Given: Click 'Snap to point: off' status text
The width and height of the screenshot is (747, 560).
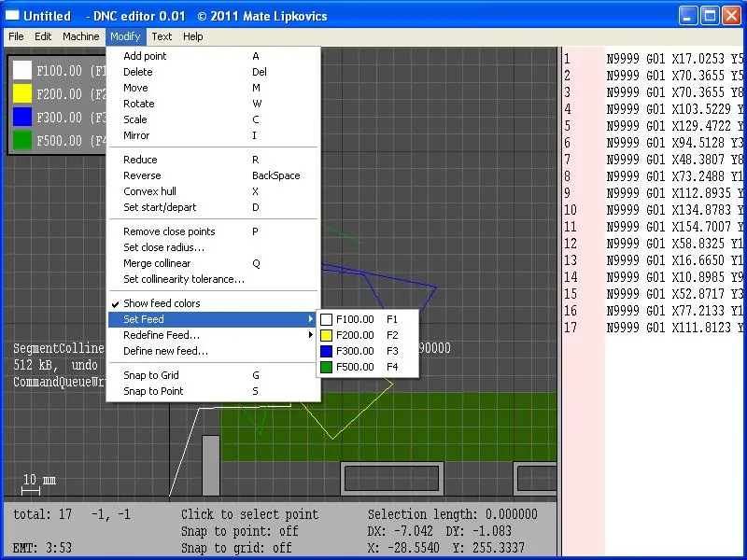Looking at the screenshot, I should tap(240, 531).
